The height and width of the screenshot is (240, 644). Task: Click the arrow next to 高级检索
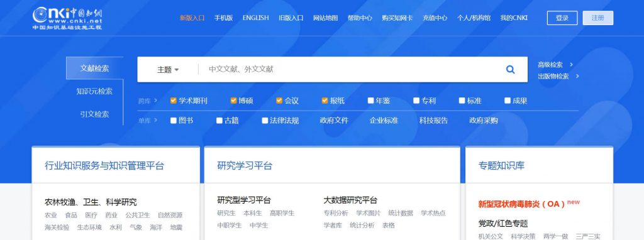571,65
